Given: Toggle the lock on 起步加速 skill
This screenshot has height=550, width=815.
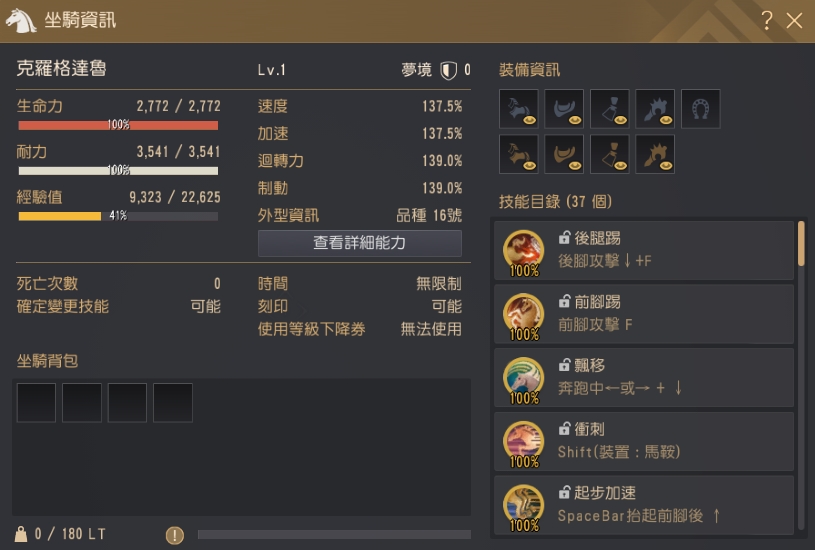Looking at the screenshot, I should [x=564, y=492].
